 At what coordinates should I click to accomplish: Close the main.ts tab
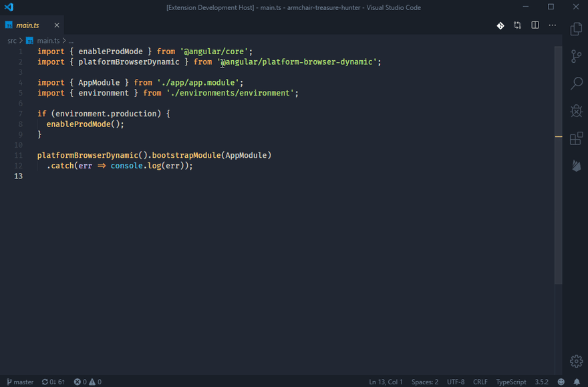[57, 25]
